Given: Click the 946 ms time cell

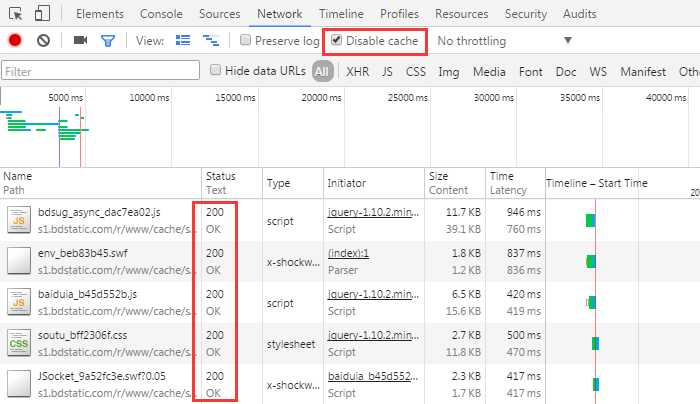Looking at the screenshot, I should [x=524, y=212].
